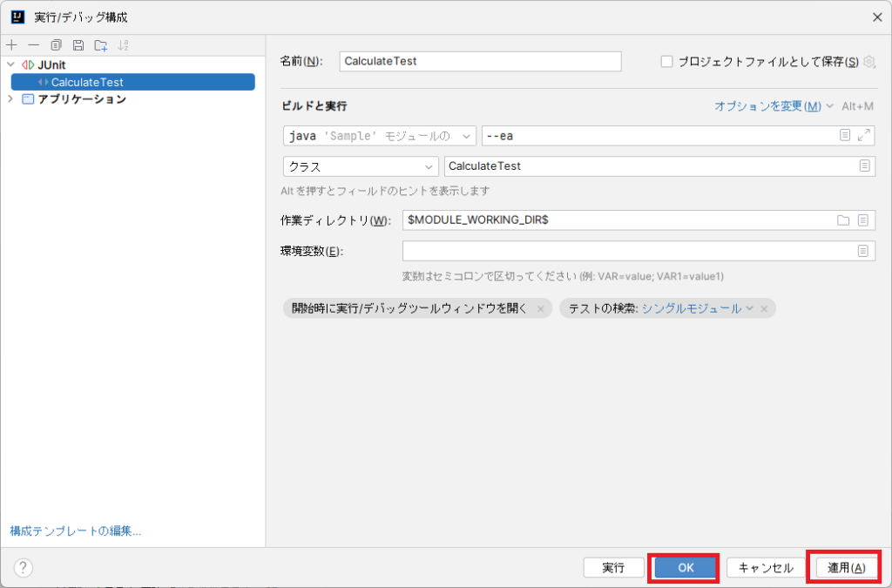Apply changes with 適用 button
The image size is (892, 588).
click(x=846, y=567)
